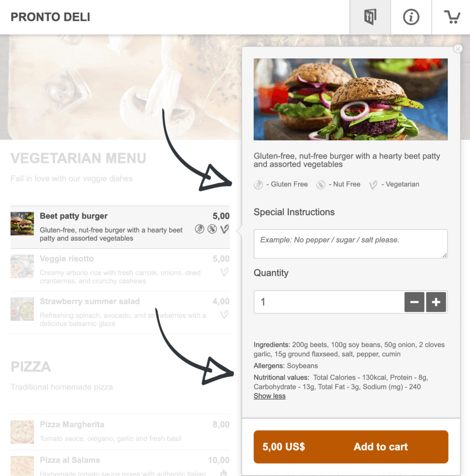Click the quantity number field
Screen dimensions: 470x476
click(328, 302)
